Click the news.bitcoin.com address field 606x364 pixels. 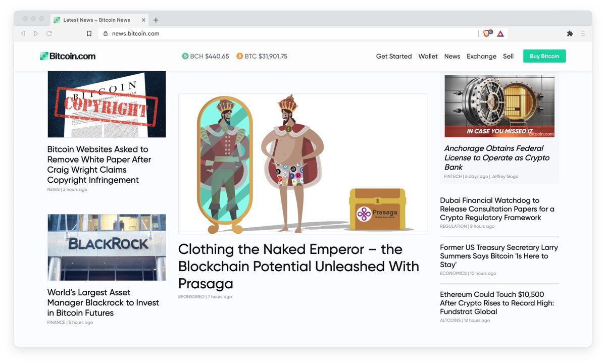[x=288, y=34]
